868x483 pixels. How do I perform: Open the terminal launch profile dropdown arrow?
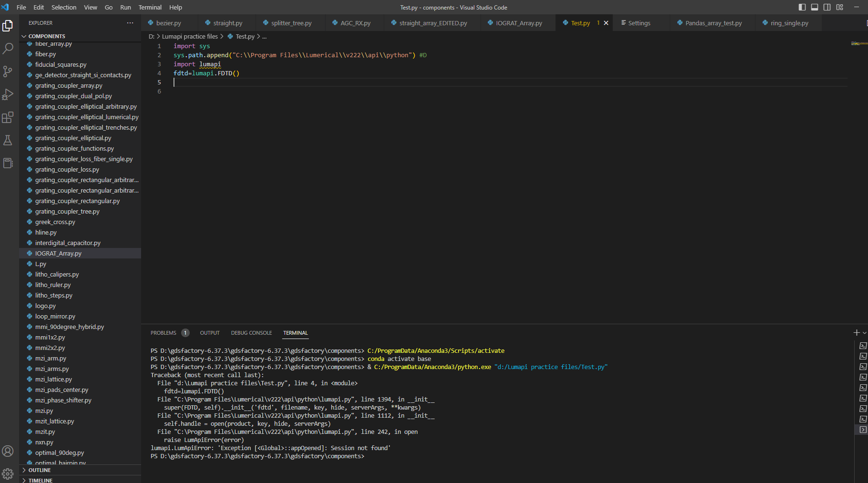[x=864, y=333]
